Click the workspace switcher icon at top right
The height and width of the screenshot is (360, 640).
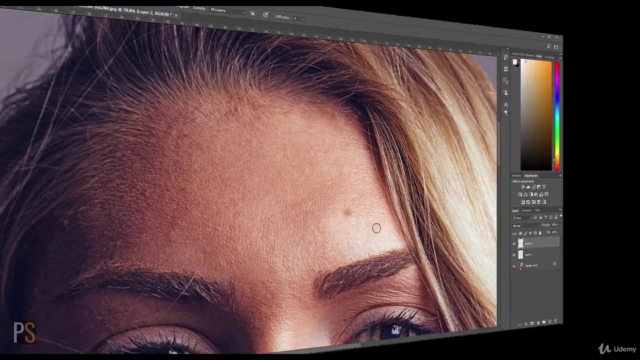tap(556, 47)
